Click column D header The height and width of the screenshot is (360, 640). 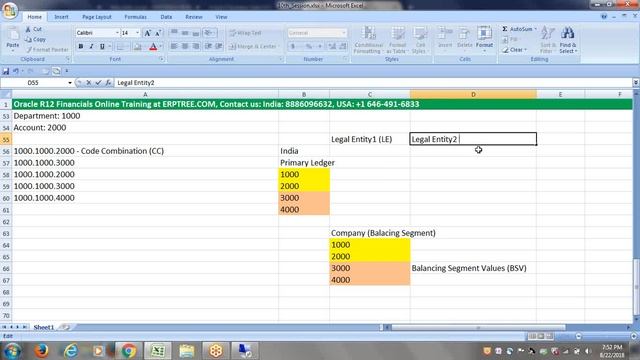(473, 94)
